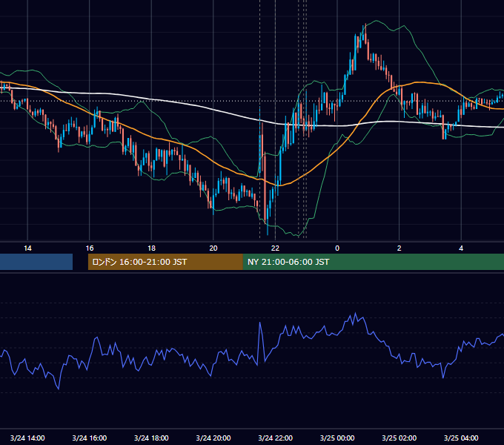Click the 3/25 00:00 time label
The height and width of the screenshot is (445, 504).
337,438
